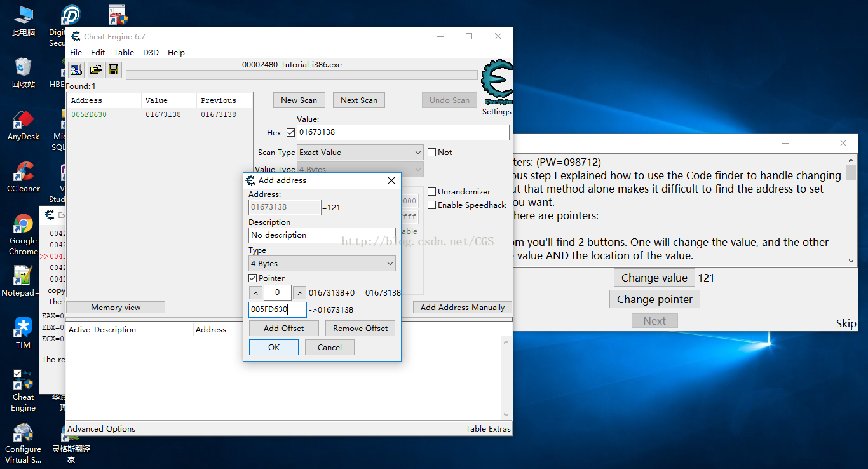Open the D3D menu
The width and height of the screenshot is (868, 469).
click(151, 53)
